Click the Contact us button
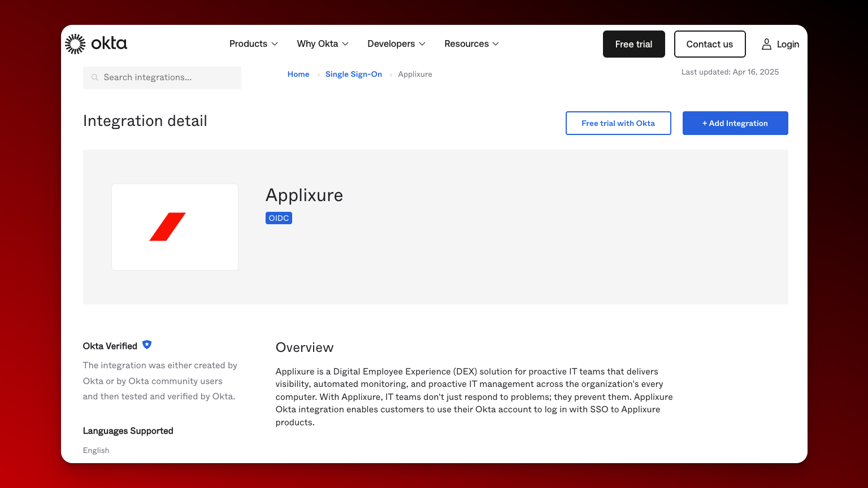 coord(710,44)
